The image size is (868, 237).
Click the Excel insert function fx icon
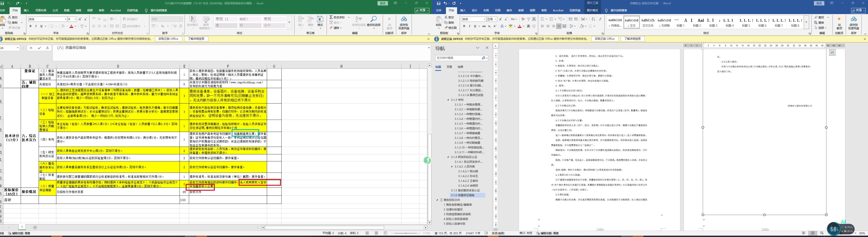(x=48, y=48)
